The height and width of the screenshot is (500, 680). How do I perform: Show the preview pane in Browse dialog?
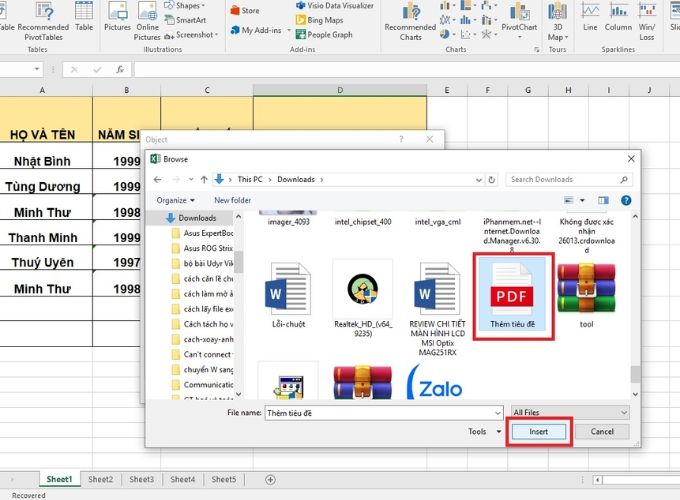pyautogui.click(x=603, y=200)
